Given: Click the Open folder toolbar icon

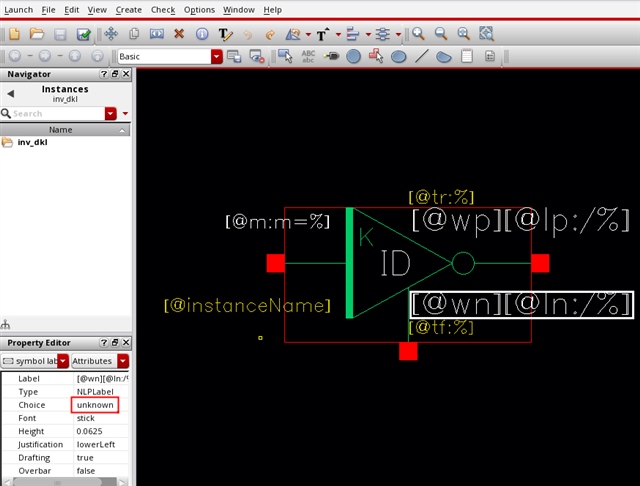Looking at the screenshot, I should (x=36, y=34).
